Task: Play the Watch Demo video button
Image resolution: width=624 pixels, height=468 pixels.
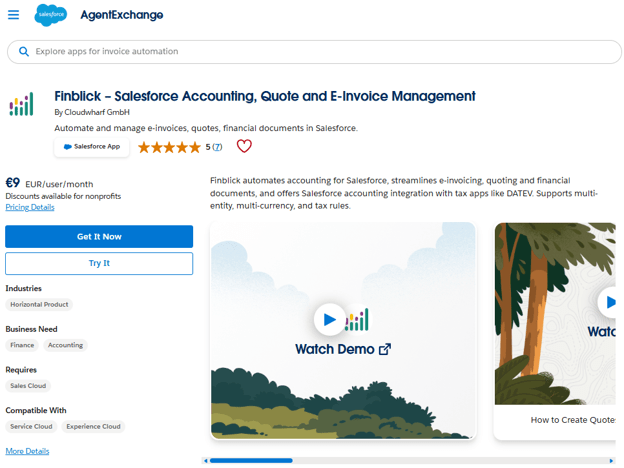Action: point(330,319)
